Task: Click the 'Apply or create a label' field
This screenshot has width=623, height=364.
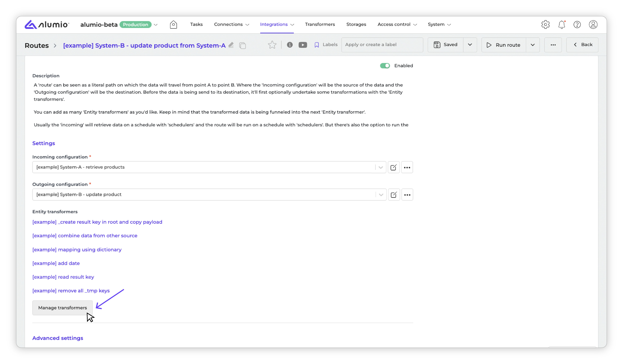Action: [x=382, y=45]
